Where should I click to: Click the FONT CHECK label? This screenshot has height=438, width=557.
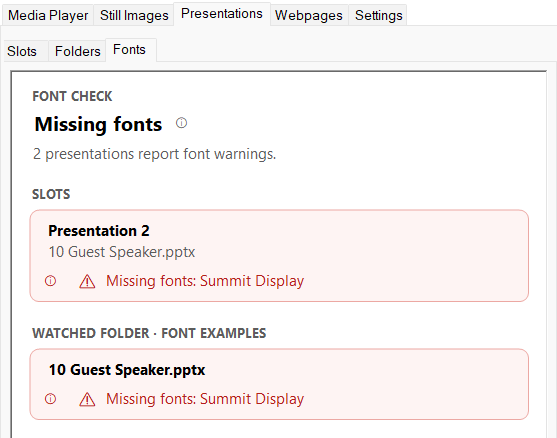72,96
